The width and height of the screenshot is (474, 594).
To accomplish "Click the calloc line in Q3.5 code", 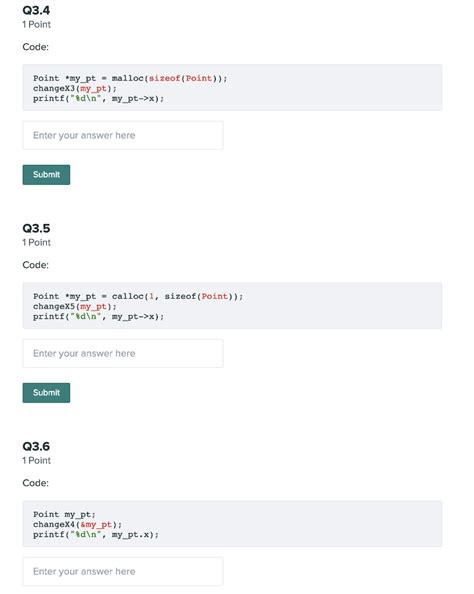I will (x=138, y=296).
